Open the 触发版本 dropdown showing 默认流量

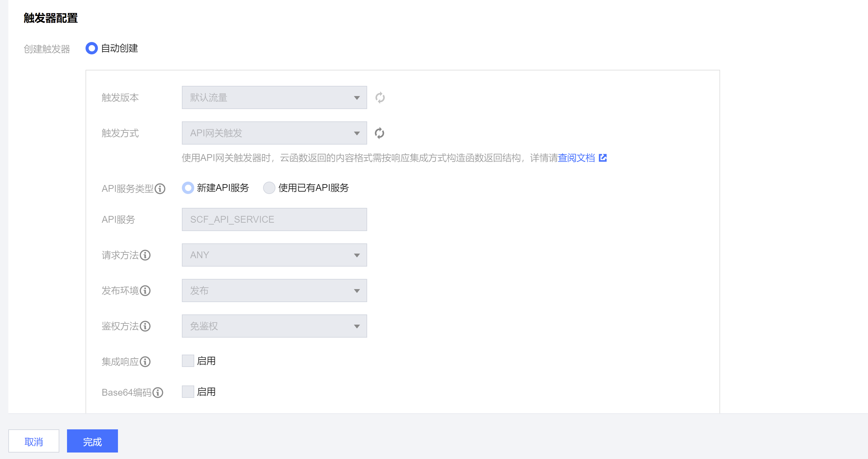274,98
